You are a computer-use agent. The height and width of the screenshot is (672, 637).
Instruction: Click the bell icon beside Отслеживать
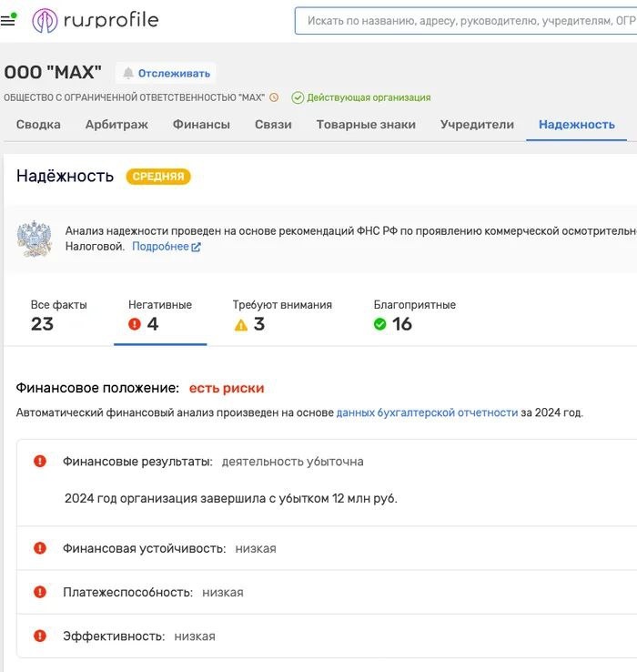pyautogui.click(x=128, y=73)
